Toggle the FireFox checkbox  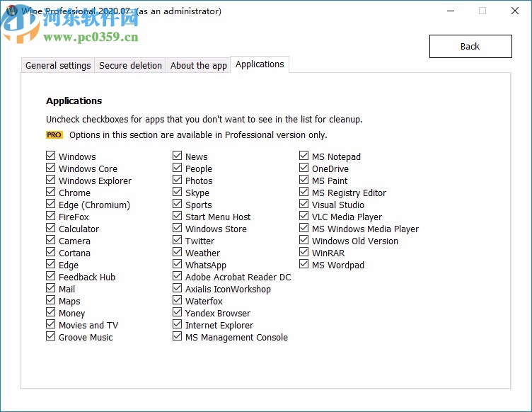(50, 216)
